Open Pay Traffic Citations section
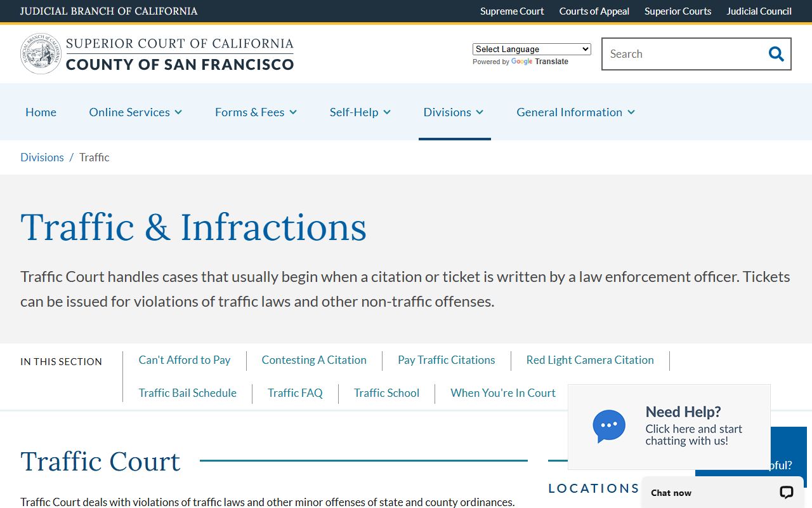The image size is (812, 508). 447,360
